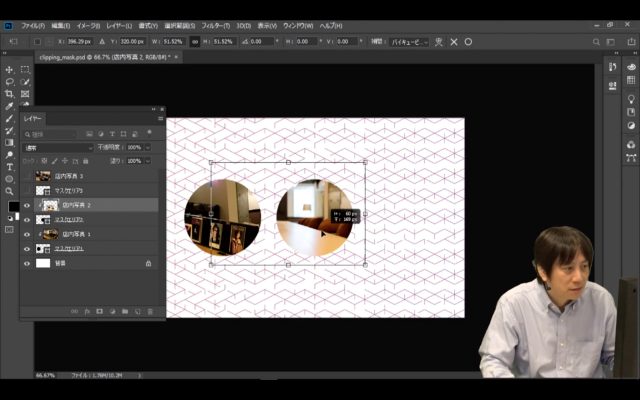Click the clipping_mask.psd document tab
This screenshot has height=400, width=640.
click(95, 58)
